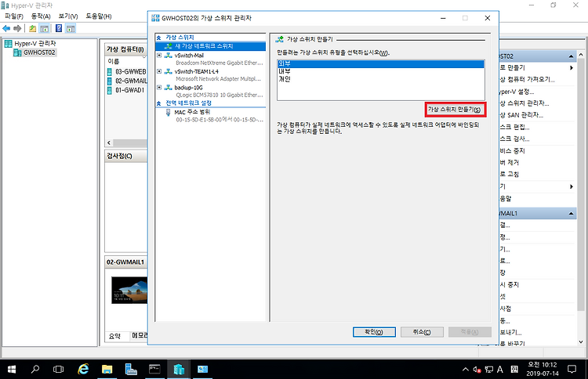Screen dimensions: 588x379
Task: Open 가상 스위치 관리자 in actions pane
Action: coord(524,103)
